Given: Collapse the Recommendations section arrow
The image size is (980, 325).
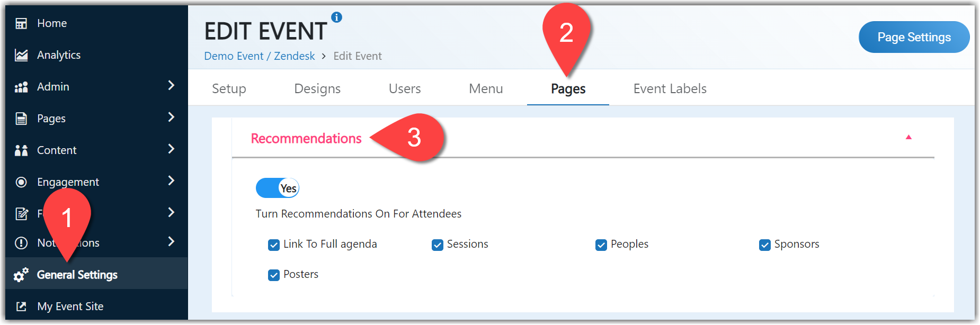Looking at the screenshot, I should pyautogui.click(x=908, y=137).
